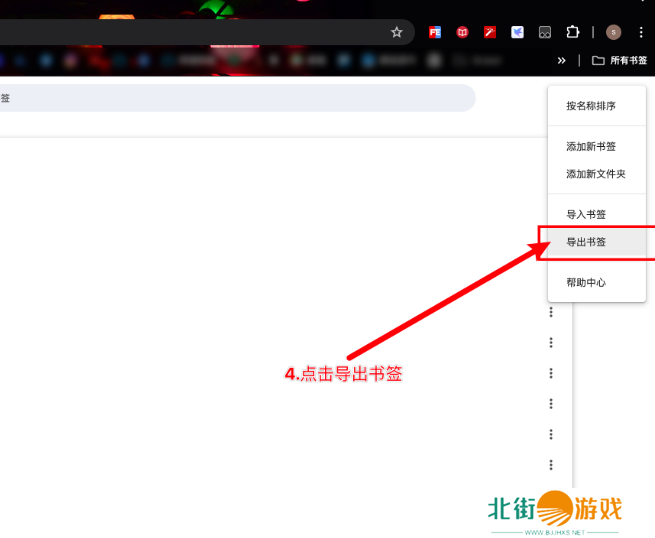
Task: Click the bookmark star icon in address bar
Action: click(x=396, y=32)
